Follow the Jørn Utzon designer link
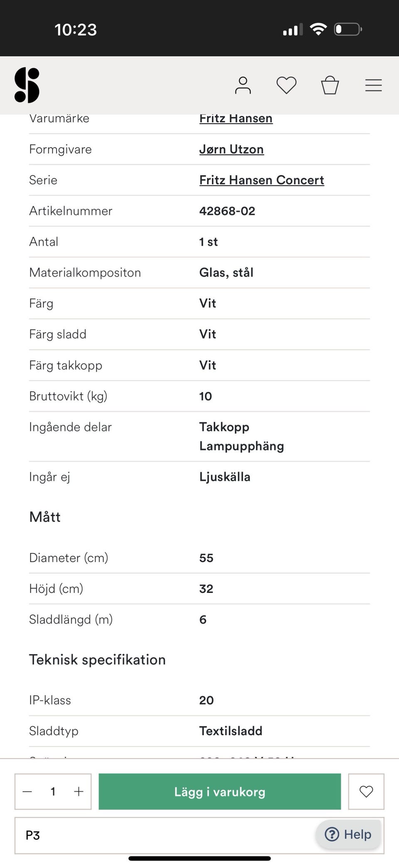The width and height of the screenshot is (399, 868). coord(232,149)
